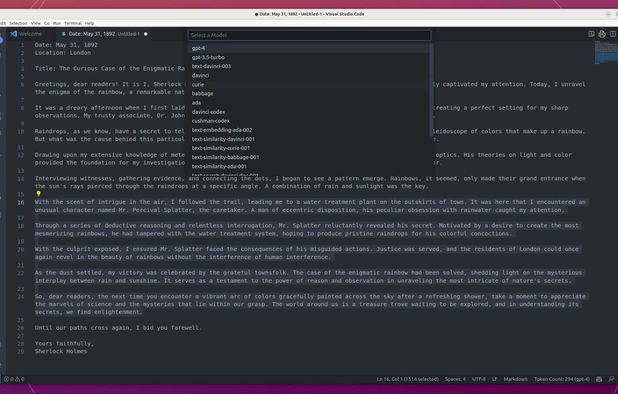The height and width of the screenshot is (394, 618).
Task: Click line number 16 in the gutter
Action: (x=20, y=203)
